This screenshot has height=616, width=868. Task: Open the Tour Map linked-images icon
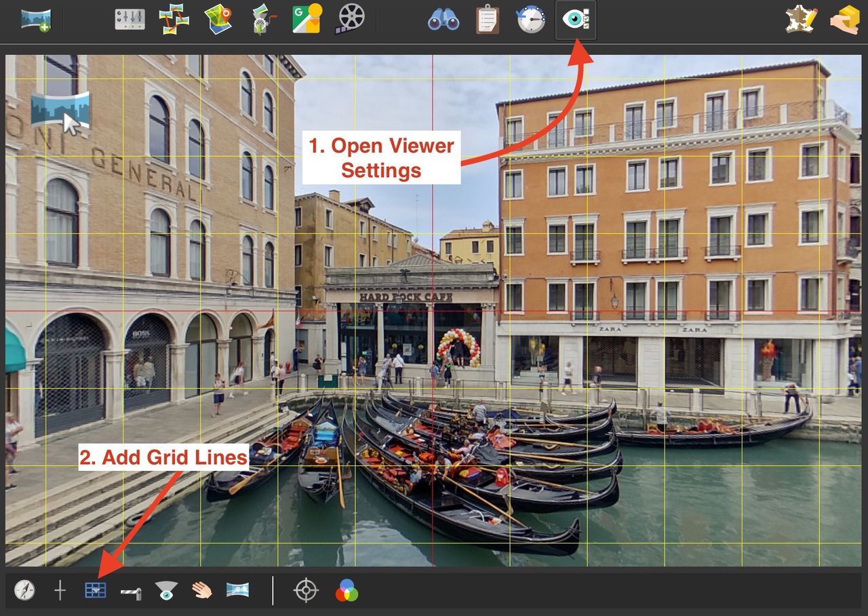pyautogui.click(x=174, y=19)
